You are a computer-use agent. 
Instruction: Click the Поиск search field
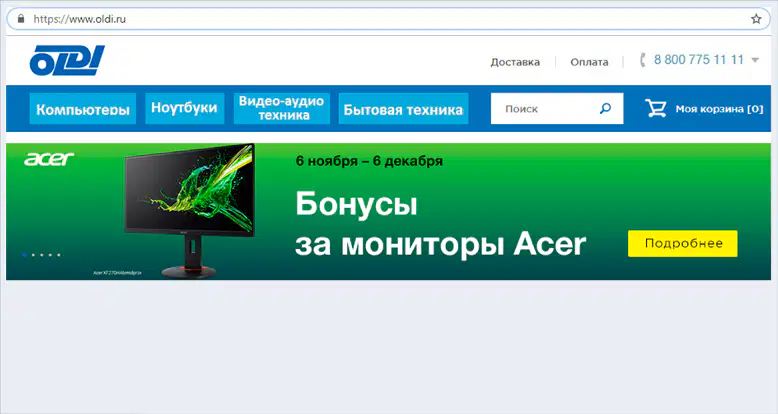(x=557, y=108)
